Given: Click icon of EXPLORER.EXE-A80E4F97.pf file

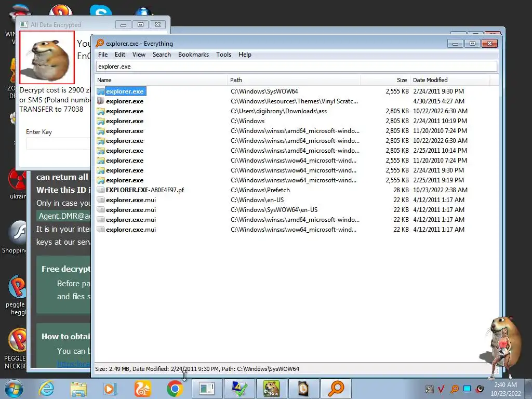Looking at the screenshot, I should tap(100, 190).
